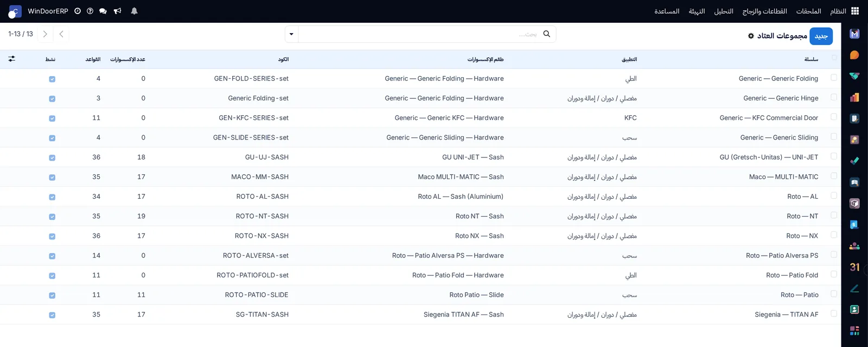Viewport: 868px width, 347px height.
Task: Click the left-pointing pager chevron
Action: click(61, 34)
